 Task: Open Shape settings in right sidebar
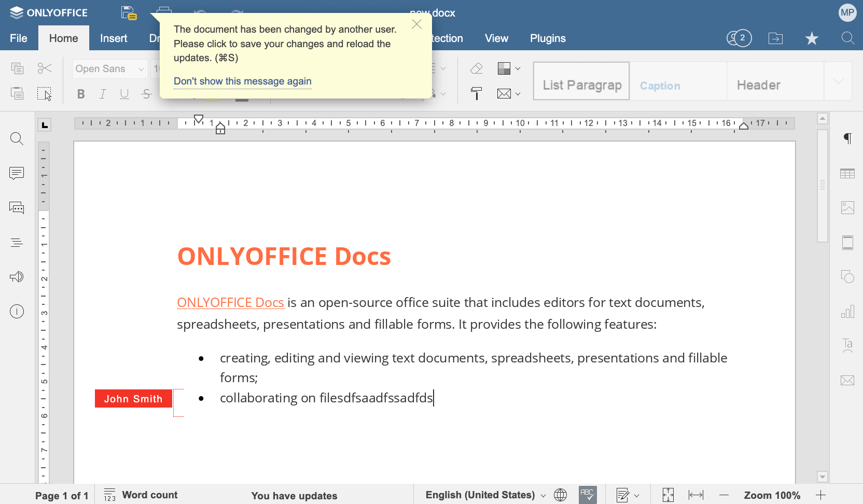(x=847, y=277)
